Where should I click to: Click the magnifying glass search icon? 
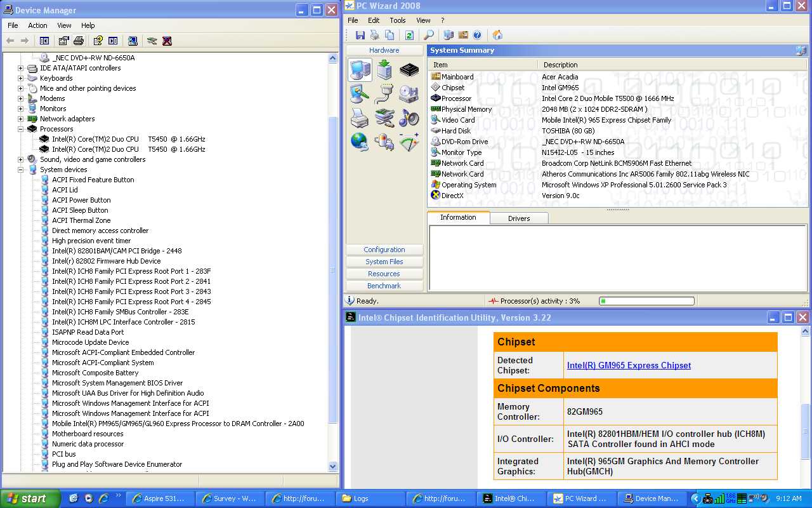click(429, 35)
